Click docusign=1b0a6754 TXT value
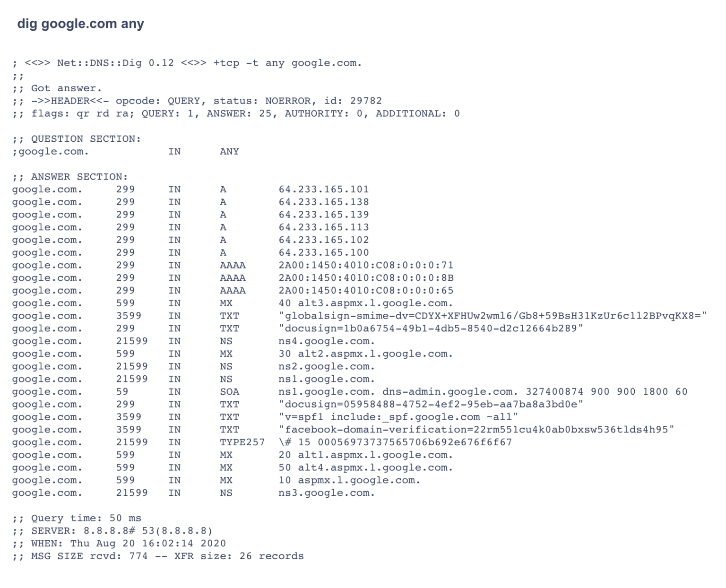Screen dimensions: 726x588 [431, 329]
